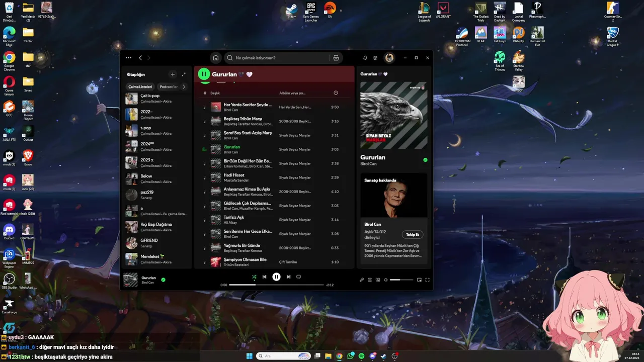This screenshot has width=644, height=362.
Task: Open the Spotify profile avatar menu
Action: [389, 58]
